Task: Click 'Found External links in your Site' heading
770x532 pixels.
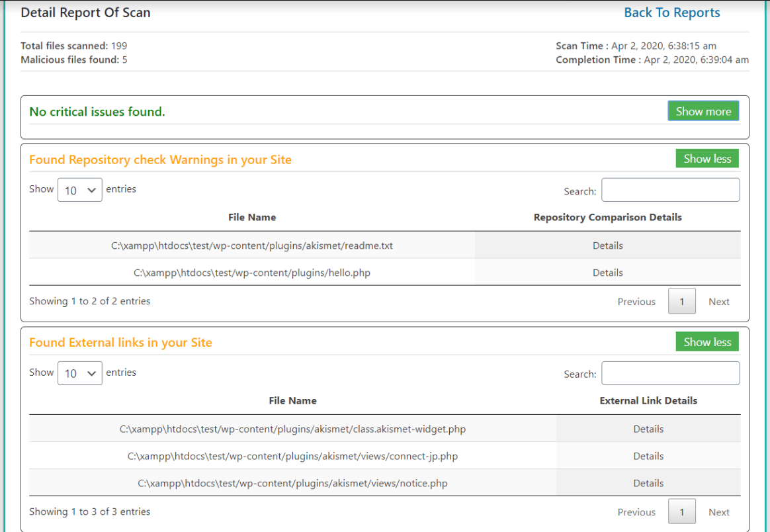Action: click(120, 342)
